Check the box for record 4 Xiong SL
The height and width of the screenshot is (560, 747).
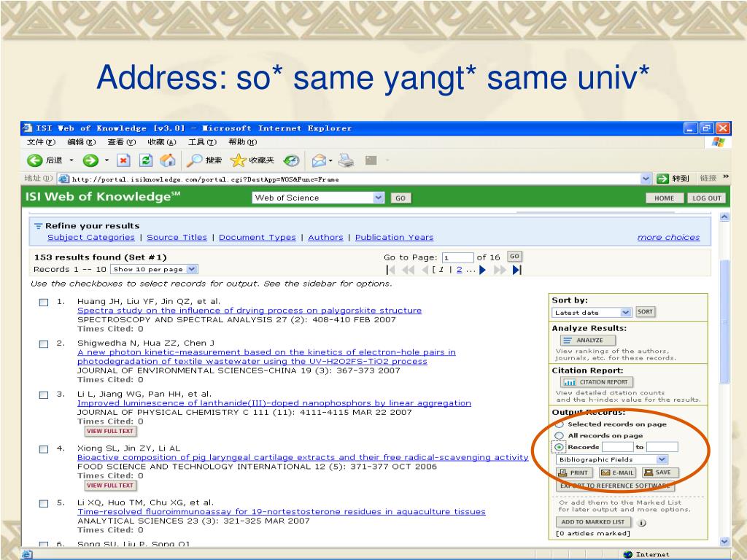click(x=43, y=449)
